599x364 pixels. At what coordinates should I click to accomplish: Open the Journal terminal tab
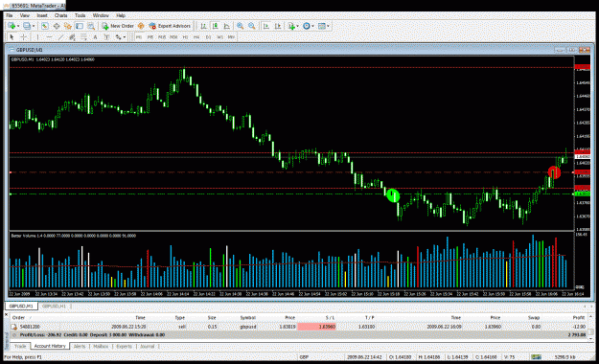click(x=147, y=346)
